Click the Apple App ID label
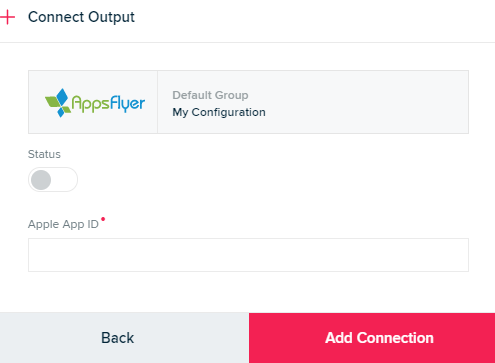The height and width of the screenshot is (363, 495). [63, 224]
